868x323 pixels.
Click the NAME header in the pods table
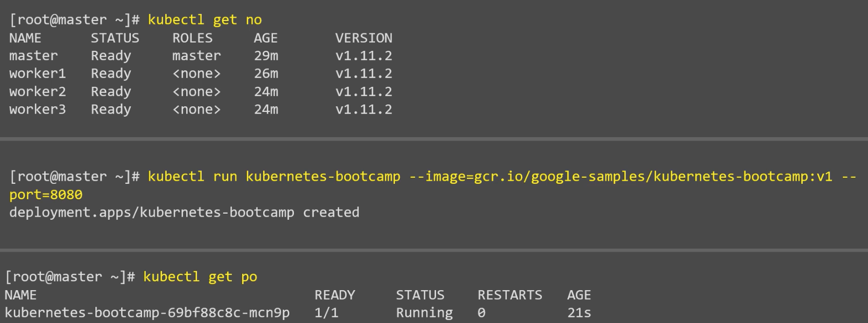click(x=21, y=295)
